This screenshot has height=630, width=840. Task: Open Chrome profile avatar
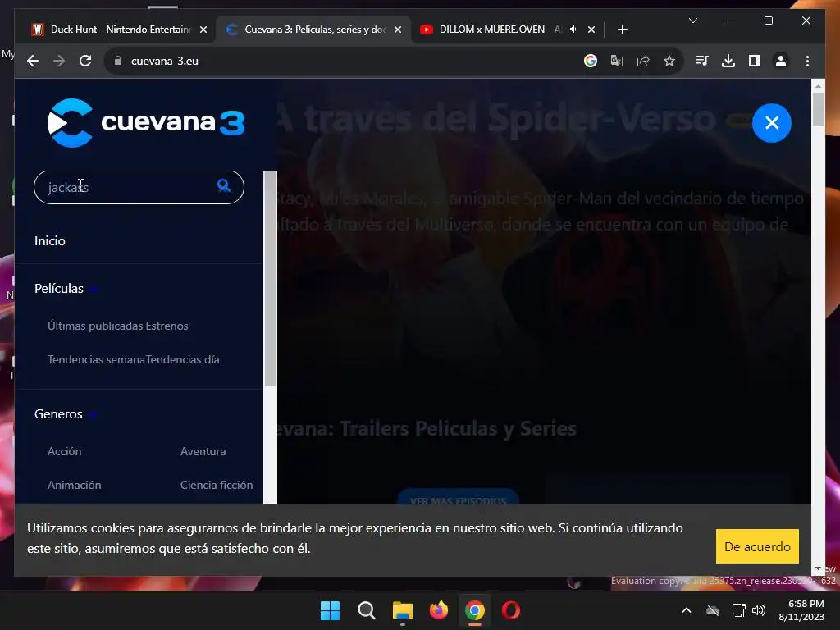(x=781, y=61)
